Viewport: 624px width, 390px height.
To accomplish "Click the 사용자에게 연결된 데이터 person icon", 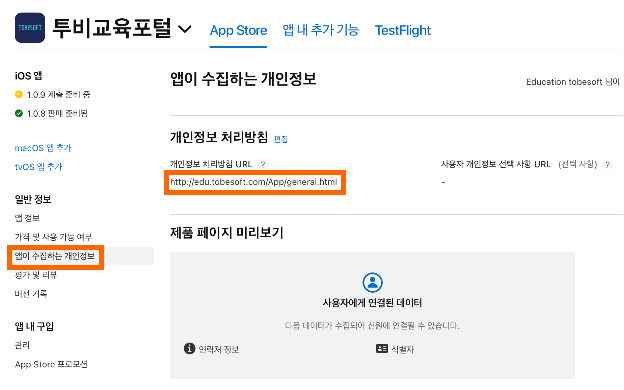I will (372, 283).
